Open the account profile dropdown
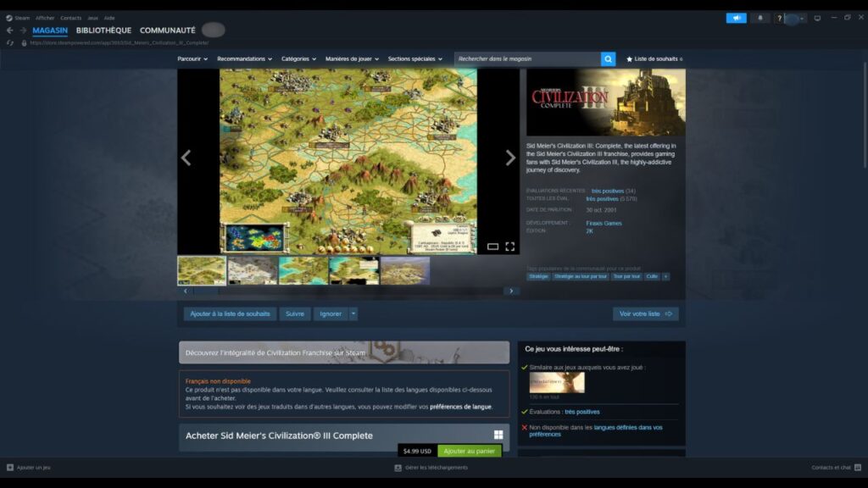This screenshot has height=488, width=868. 794,19
